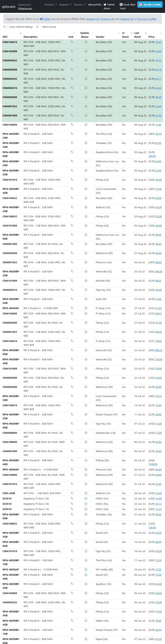Screen dimensions: 165x644
Task: Expand the Devices dropdown
Action: (x=80, y=5)
